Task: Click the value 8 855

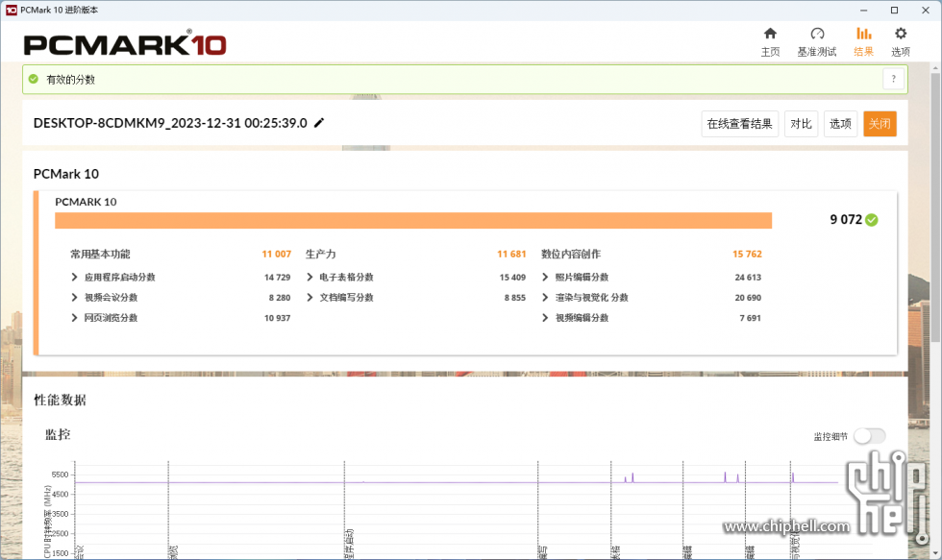Action: click(515, 298)
